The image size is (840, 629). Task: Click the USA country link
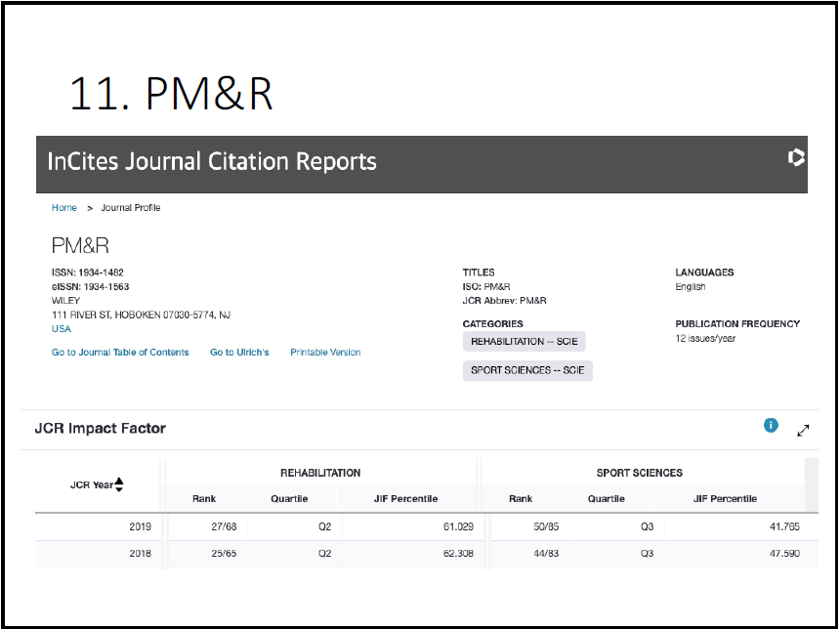(62, 329)
